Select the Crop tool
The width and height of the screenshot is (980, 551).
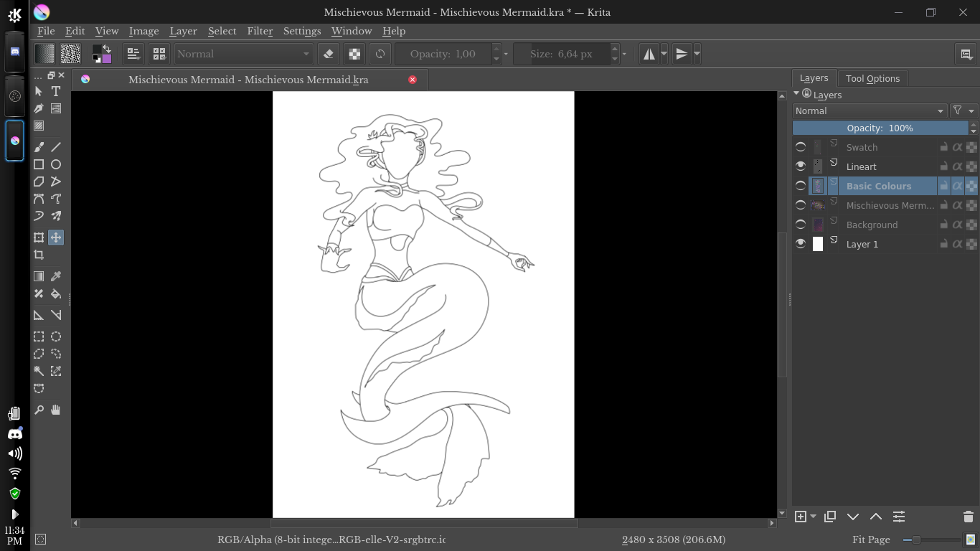pyautogui.click(x=38, y=255)
